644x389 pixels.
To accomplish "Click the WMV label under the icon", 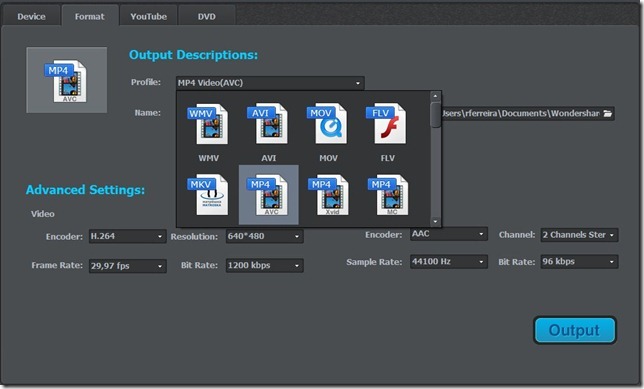I will [209, 158].
